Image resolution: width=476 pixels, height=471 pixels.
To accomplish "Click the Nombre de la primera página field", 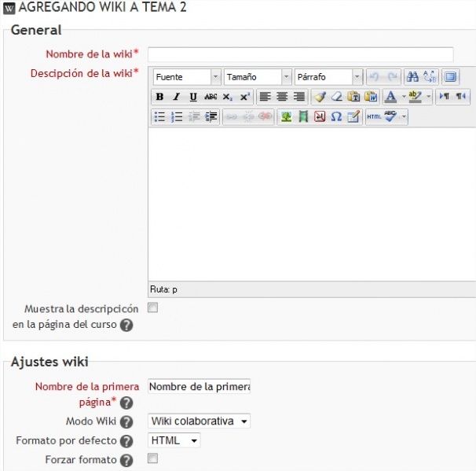I will [199, 386].
